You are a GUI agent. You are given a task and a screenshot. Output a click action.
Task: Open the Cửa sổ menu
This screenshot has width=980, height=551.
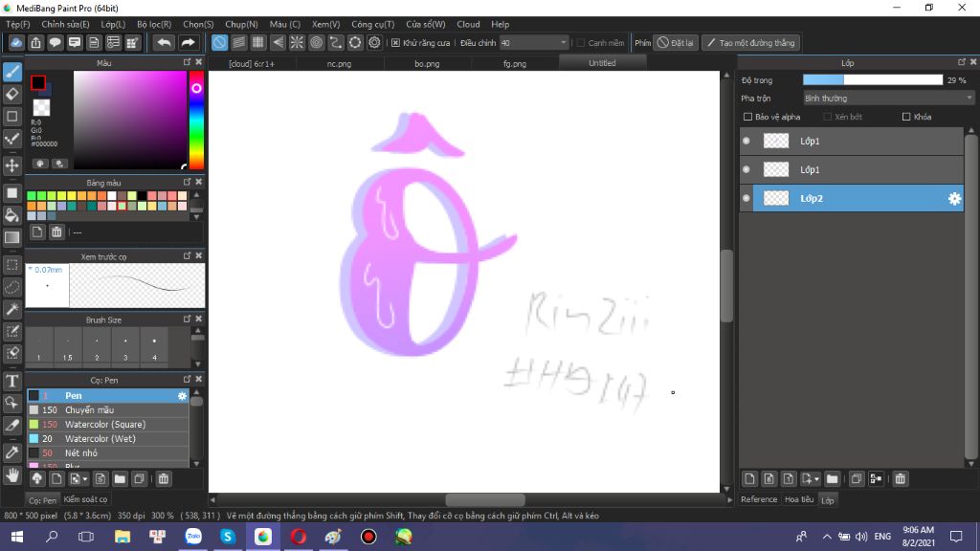point(426,24)
